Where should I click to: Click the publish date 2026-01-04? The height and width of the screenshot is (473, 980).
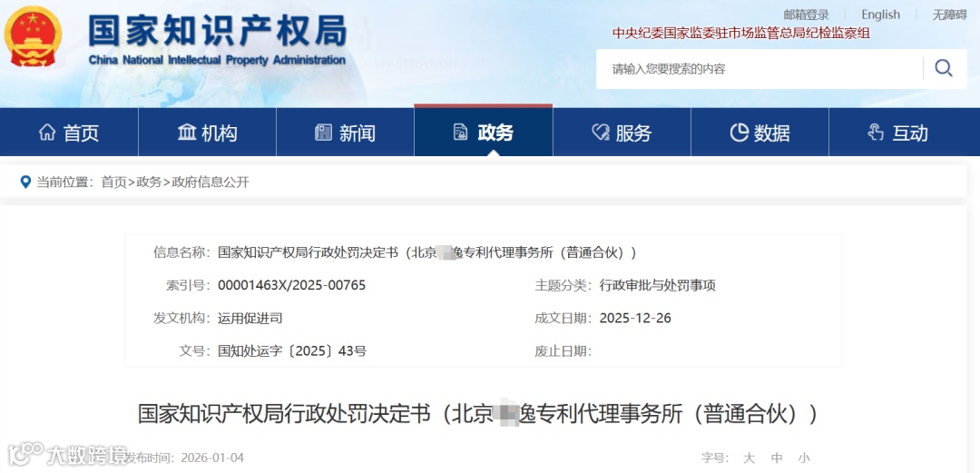(212, 458)
